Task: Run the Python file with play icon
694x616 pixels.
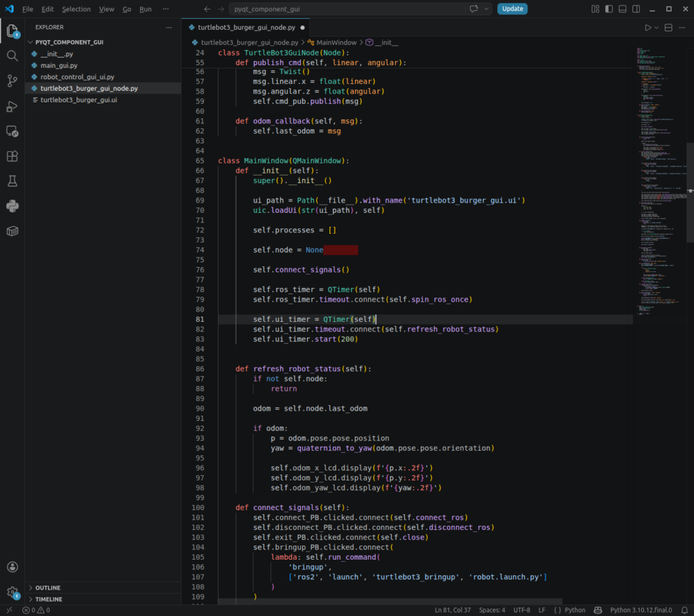Action: point(648,27)
